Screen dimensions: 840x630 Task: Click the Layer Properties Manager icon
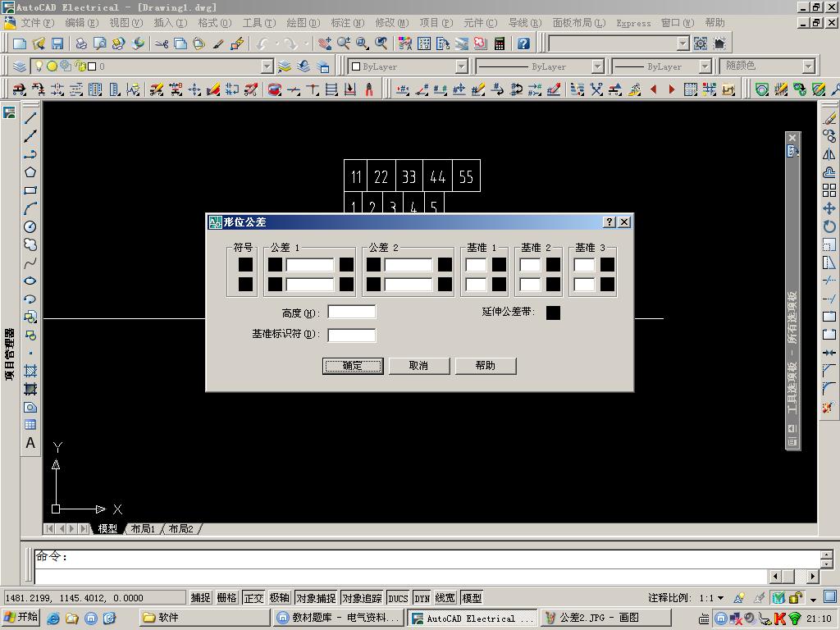[x=20, y=66]
